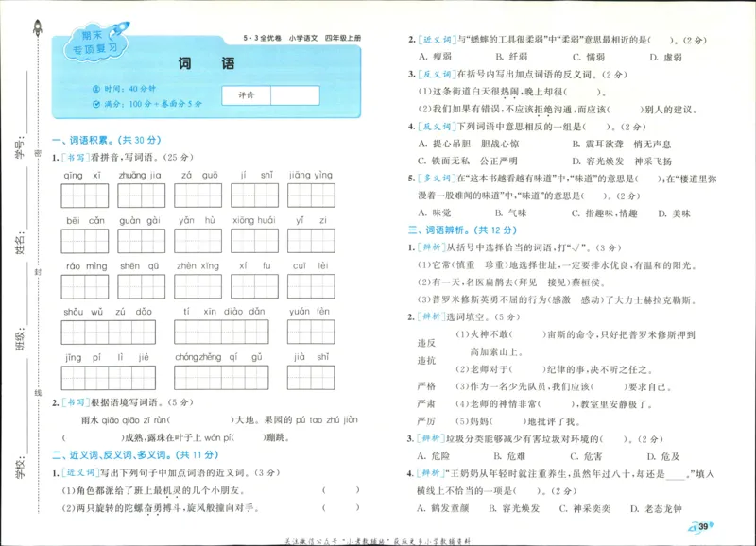Click the writing grid under xí fu
Viewport: 756px width, 546px height.
pyautogui.click(x=254, y=287)
